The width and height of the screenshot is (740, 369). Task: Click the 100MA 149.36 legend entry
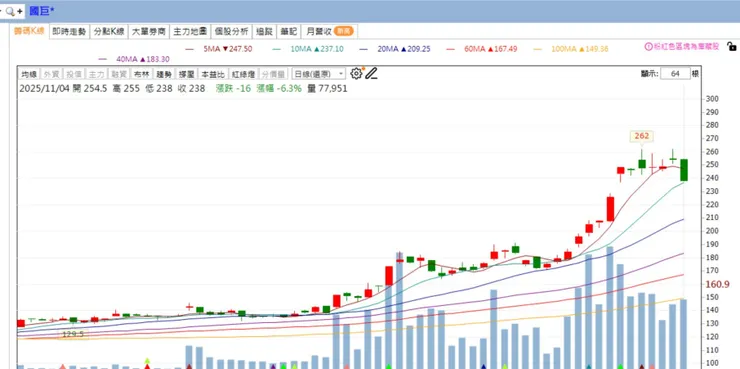point(571,49)
